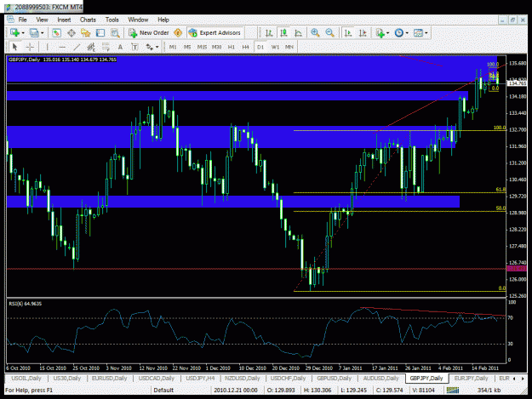Open the Insert menu
Screen dimensions: 532x399
click(64, 20)
